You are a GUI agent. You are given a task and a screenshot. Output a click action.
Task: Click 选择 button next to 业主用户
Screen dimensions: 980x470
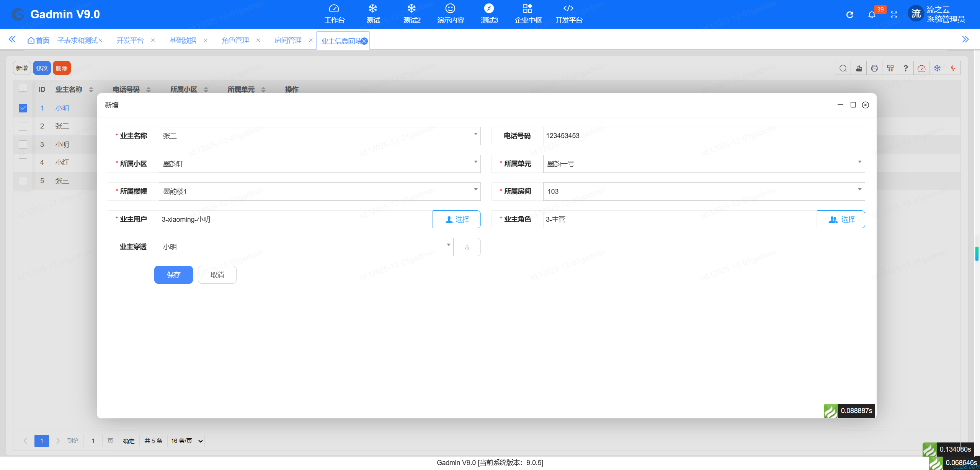456,220
